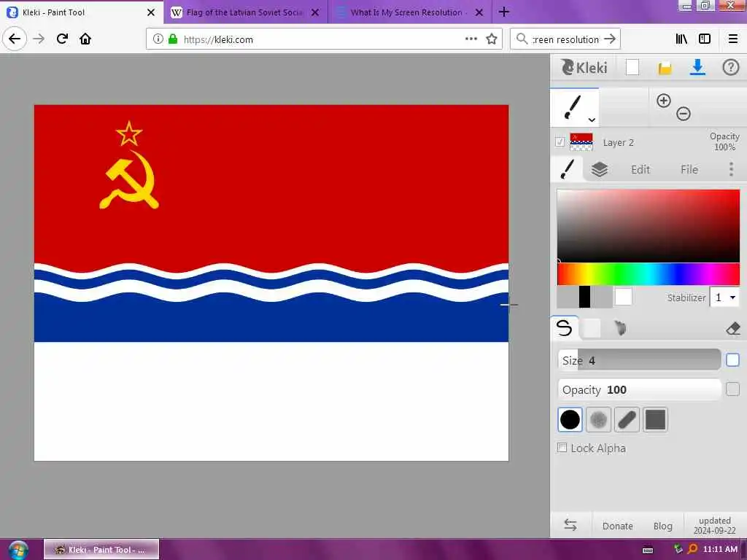
Task: Open the Donate link
Action: point(617,526)
